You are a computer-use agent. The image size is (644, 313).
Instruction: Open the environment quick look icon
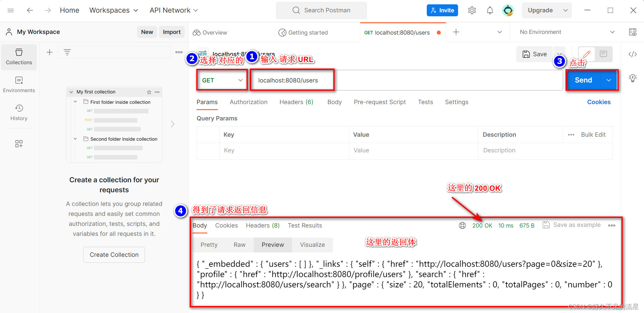633,32
